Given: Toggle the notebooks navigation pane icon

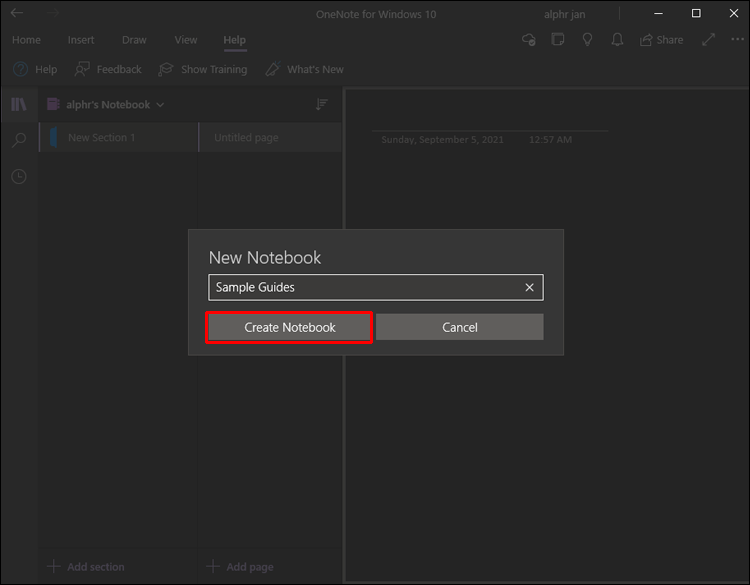Looking at the screenshot, I should click(19, 104).
